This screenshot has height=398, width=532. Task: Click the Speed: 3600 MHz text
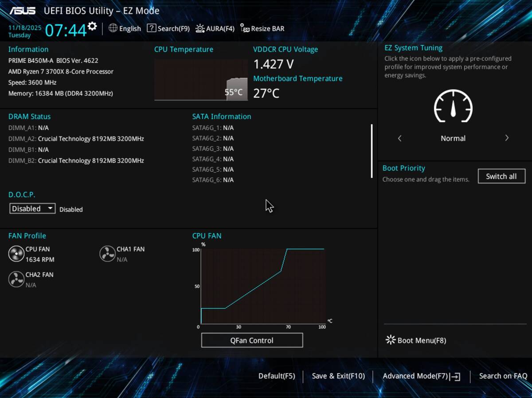[32, 82]
